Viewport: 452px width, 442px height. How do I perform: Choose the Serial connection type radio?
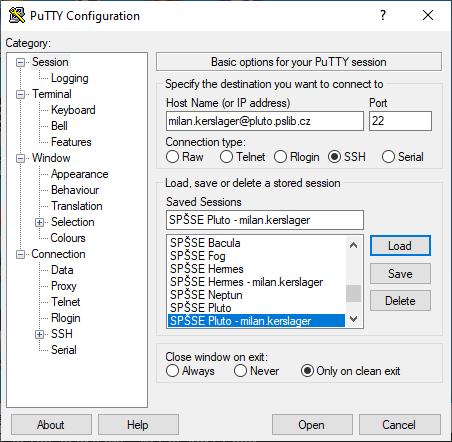(x=388, y=157)
